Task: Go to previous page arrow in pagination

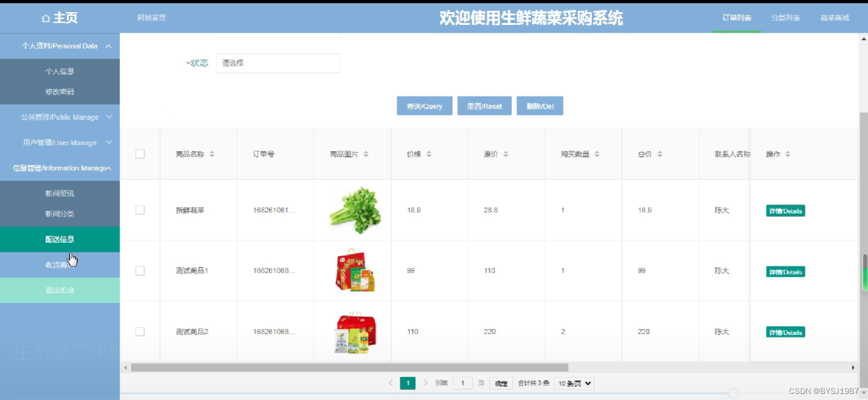Action: pos(391,383)
